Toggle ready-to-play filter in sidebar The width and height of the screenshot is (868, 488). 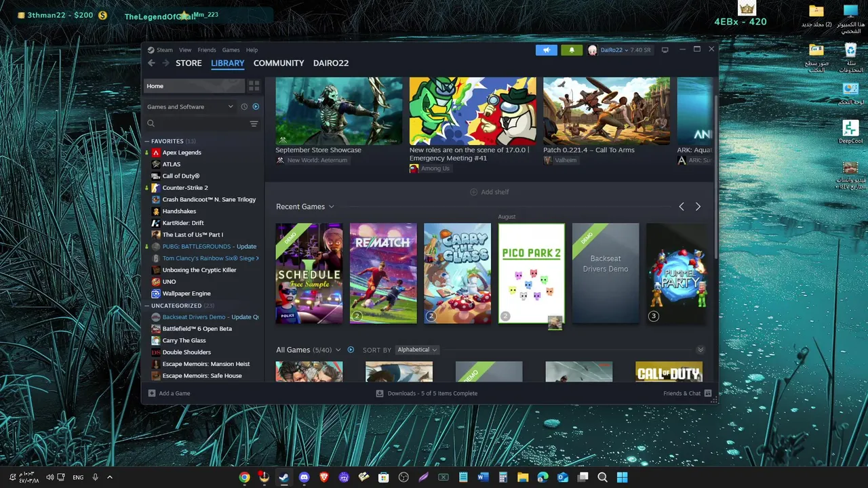point(256,106)
